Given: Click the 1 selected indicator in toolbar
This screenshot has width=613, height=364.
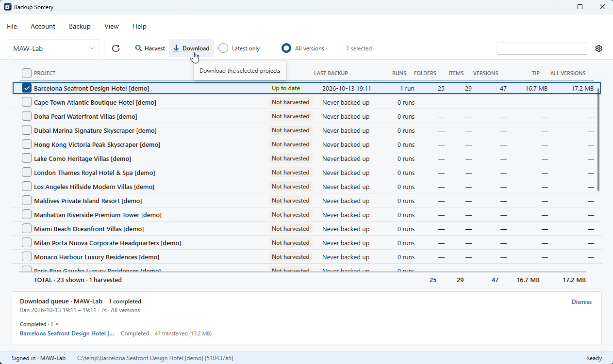Looking at the screenshot, I should click(x=359, y=48).
